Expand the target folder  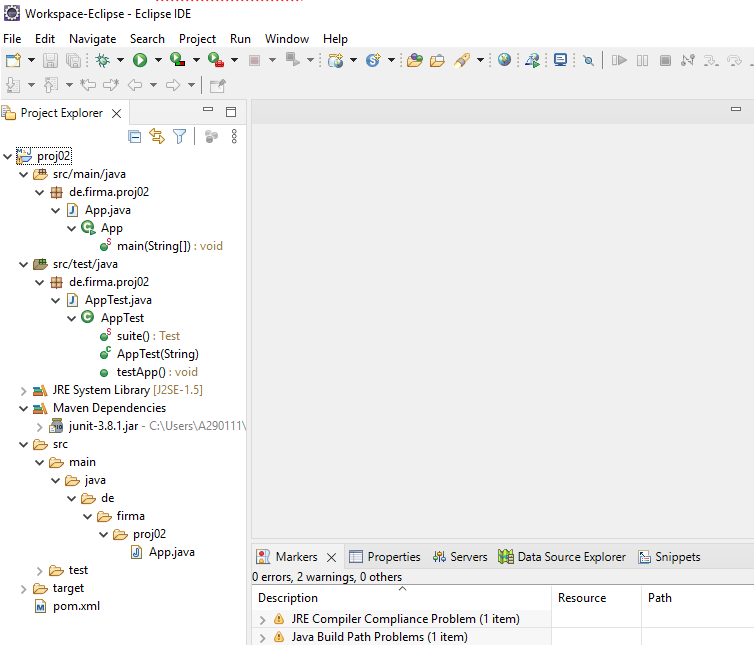tap(24, 589)
